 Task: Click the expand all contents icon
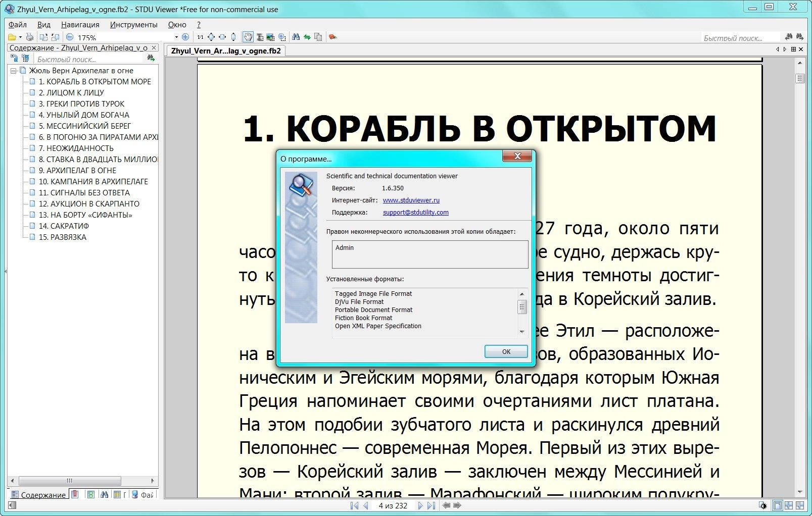(x=14, y=58)
